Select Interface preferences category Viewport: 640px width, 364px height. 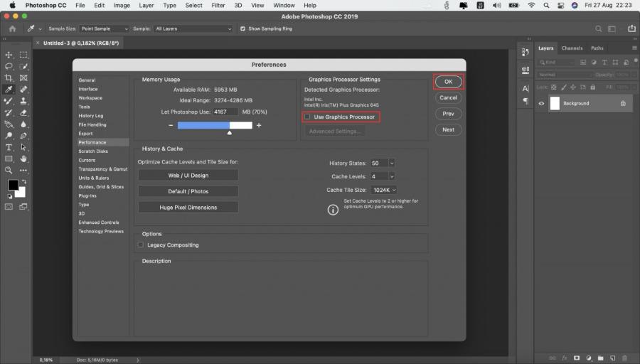[x=87, y=89]
